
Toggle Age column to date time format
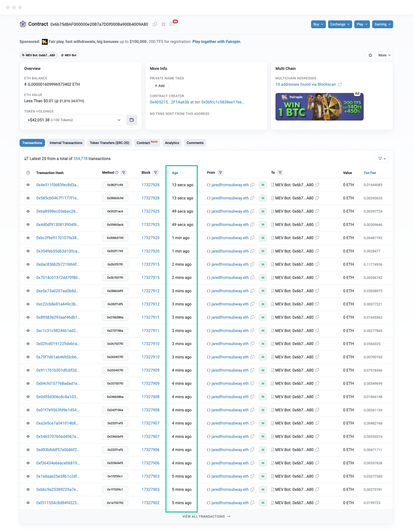point(175,173)
